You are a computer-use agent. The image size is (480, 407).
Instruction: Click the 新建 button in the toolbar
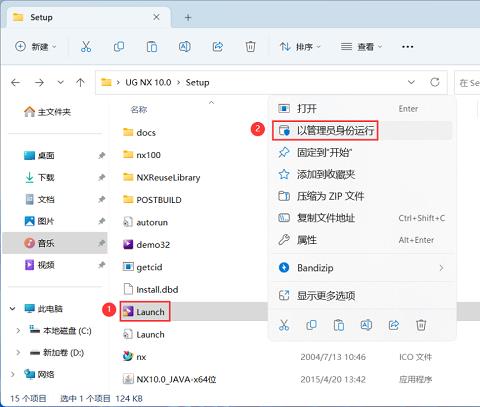(36, 47)
